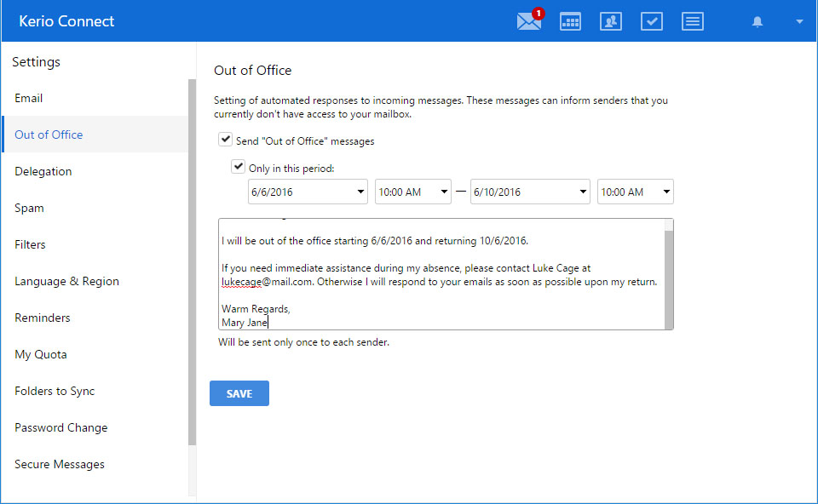Uncheck Send "Out of Office" messages
The width and height of the screenshot is (818, 504).
[225, 140]
